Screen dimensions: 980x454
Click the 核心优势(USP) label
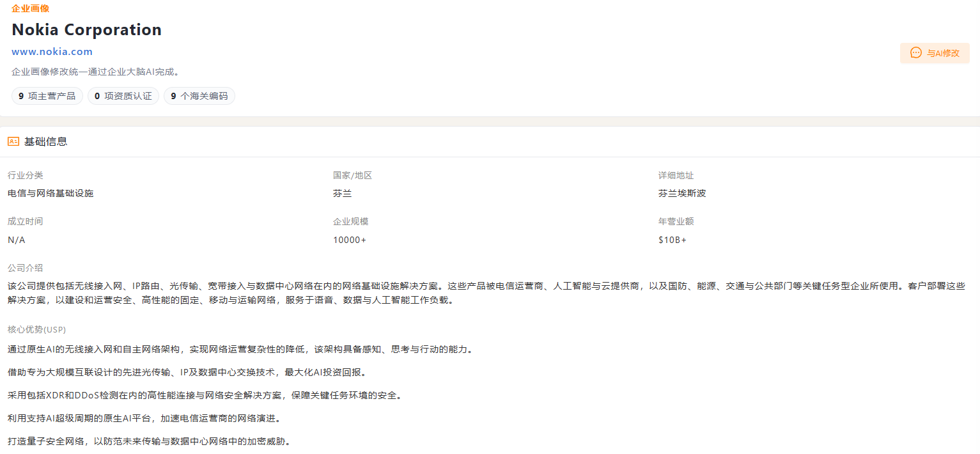pyautogui.click(x=36, y=330)
